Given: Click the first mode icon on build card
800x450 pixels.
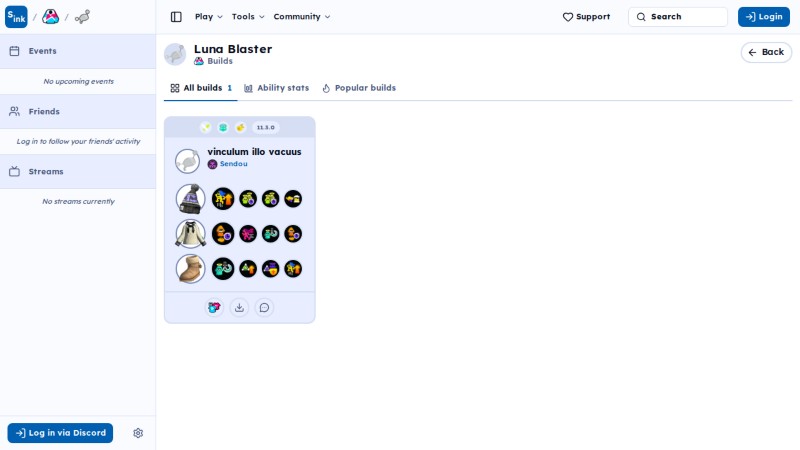Looking at the screenshot, I should click(x=206, y=128).
